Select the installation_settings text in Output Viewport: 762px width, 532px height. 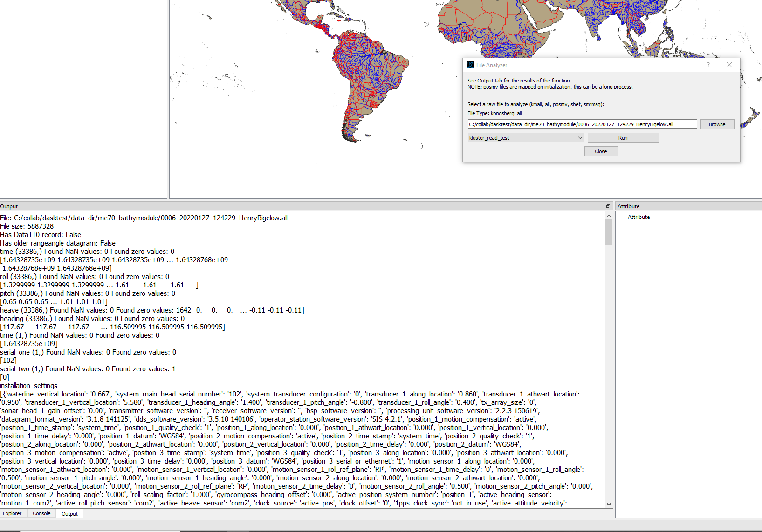(29, 385)
